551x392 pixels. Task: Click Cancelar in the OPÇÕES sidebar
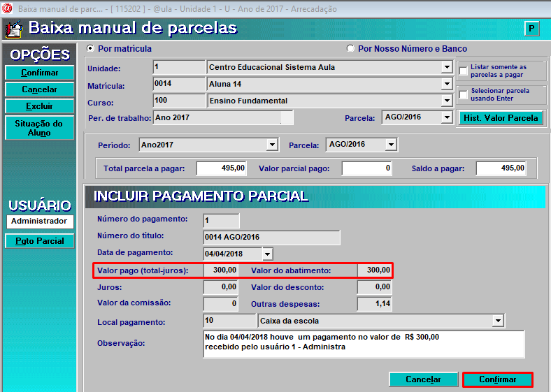tap(39, 89)
